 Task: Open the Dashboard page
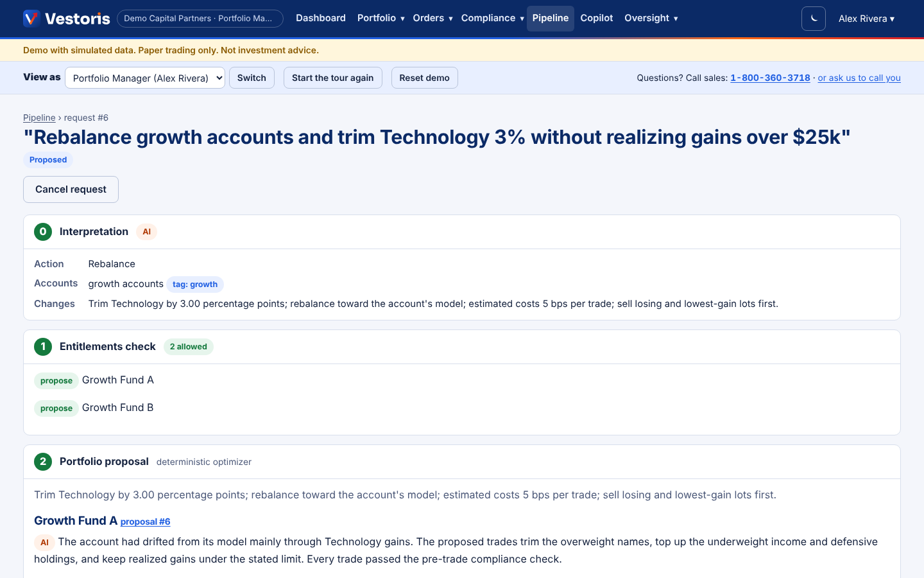tap(321, 18)
